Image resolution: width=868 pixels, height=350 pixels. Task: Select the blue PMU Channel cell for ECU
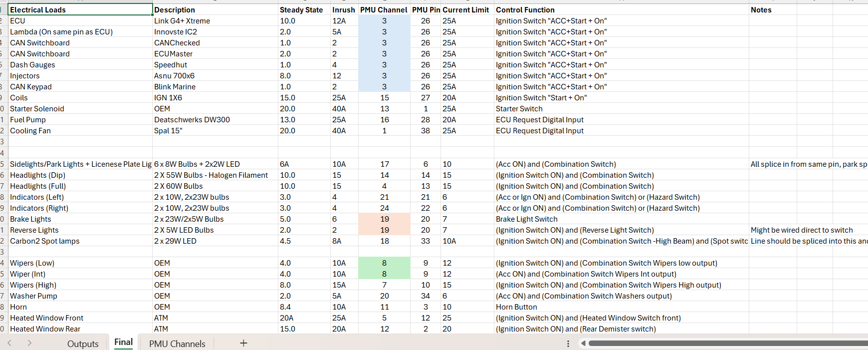click(384, 20)
